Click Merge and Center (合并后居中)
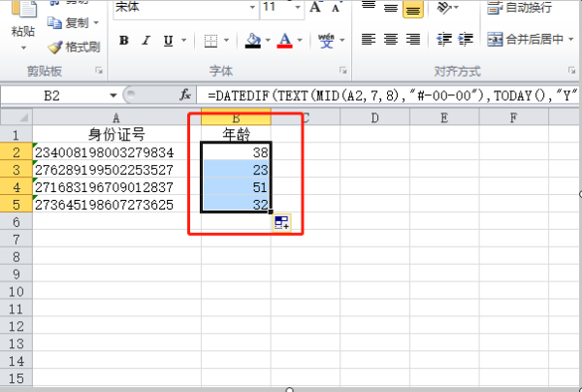582x392 pixels. (525, 39)
